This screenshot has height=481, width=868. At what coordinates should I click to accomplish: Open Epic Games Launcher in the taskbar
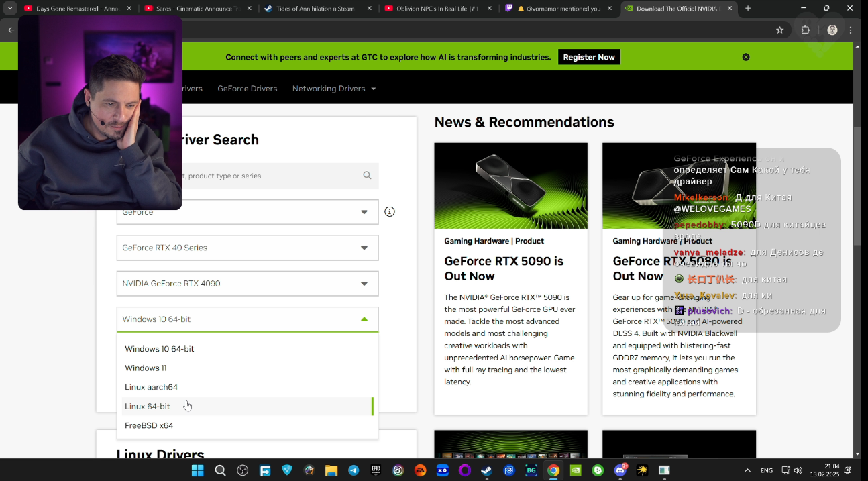tap(376, 470)
